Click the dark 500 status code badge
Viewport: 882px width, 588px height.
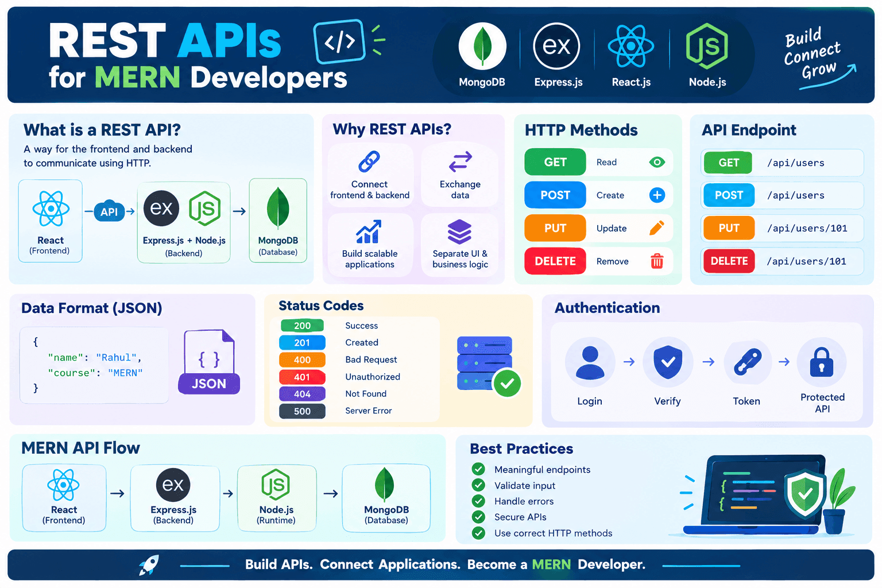302,411
